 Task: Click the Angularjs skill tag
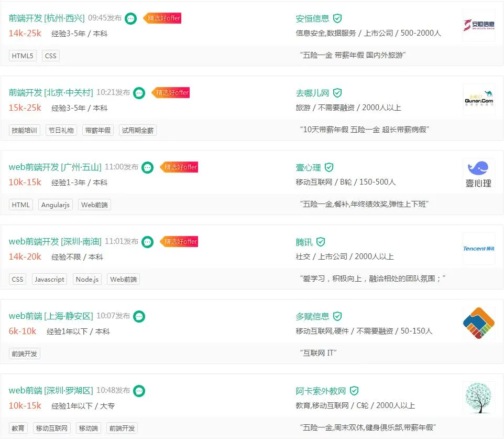tap(55, 205)
